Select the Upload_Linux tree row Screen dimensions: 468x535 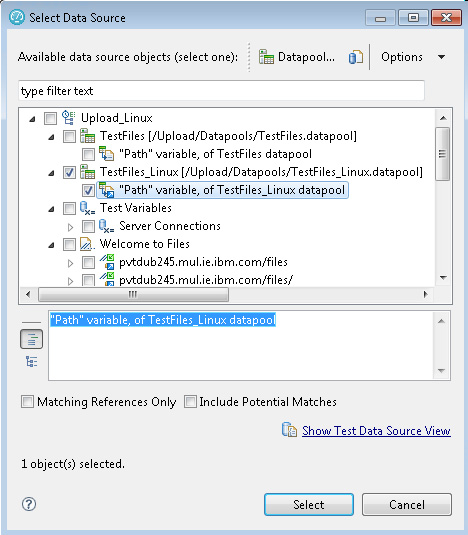[x=116, y=118]
